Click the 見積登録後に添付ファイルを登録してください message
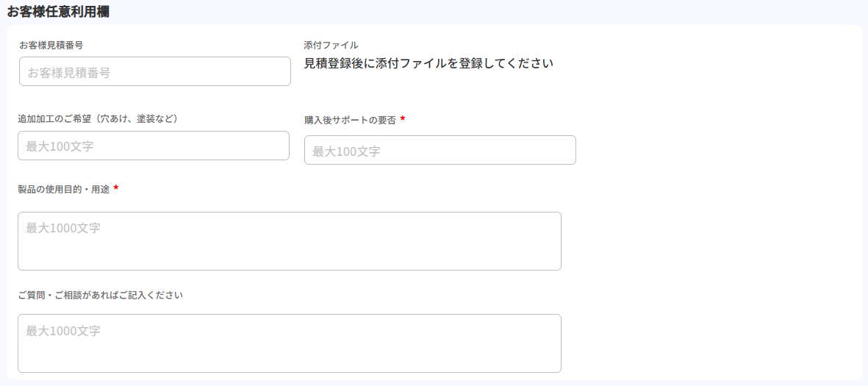 (x=428, y=63)
